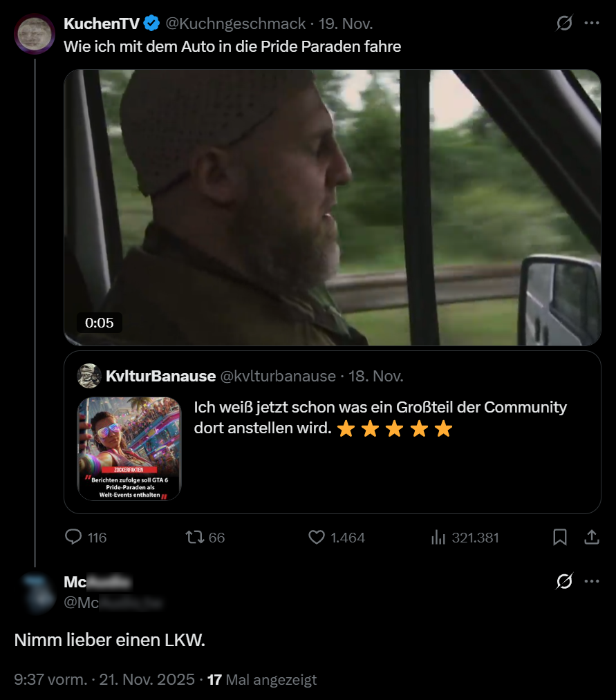
Task: Click the reply's 21. Nov. 2025 timestamp
Action: [147, 679]
